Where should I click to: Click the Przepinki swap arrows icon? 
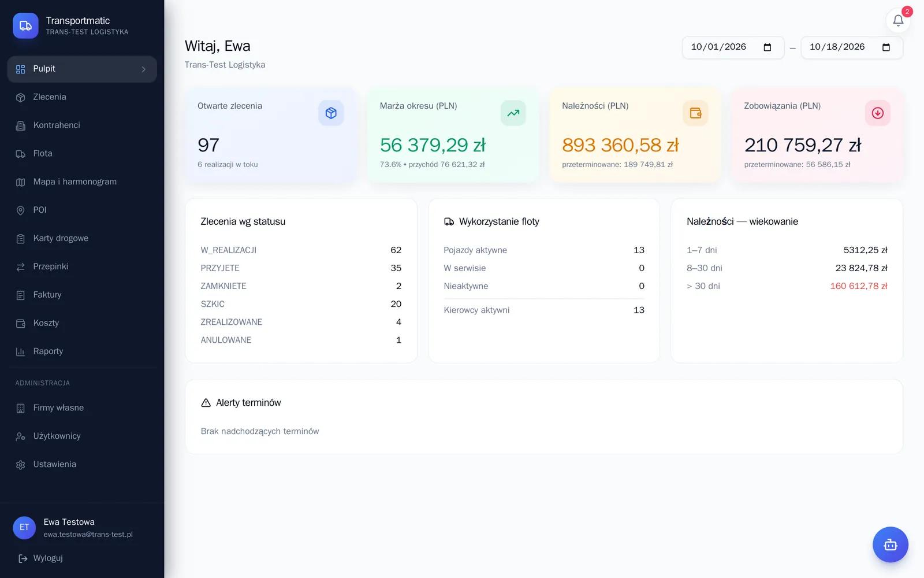pos(21,267)
